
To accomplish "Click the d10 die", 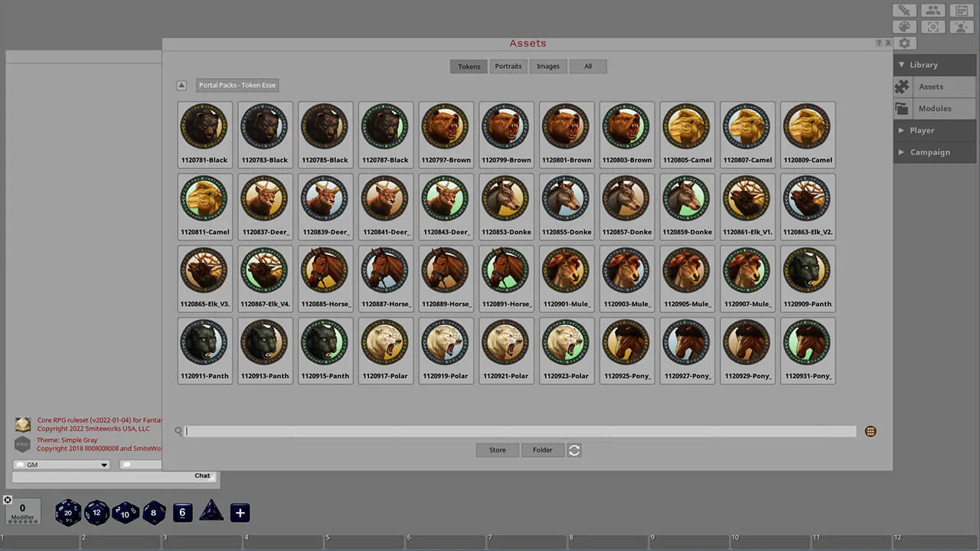I will coord(125,513).
